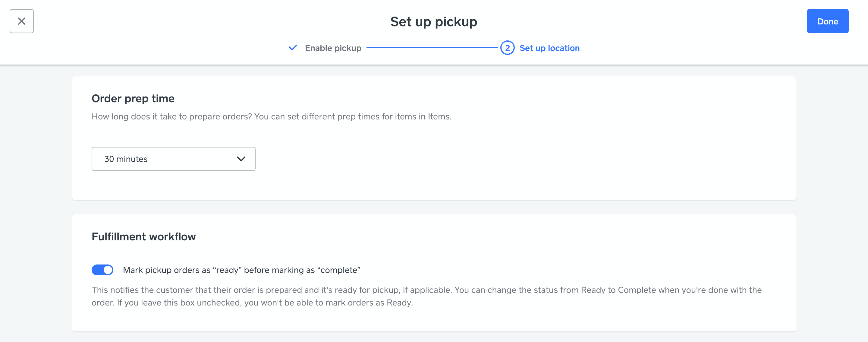Click the white knob of the ready toggle
868x342 pixels.
(x=108, y=270)
